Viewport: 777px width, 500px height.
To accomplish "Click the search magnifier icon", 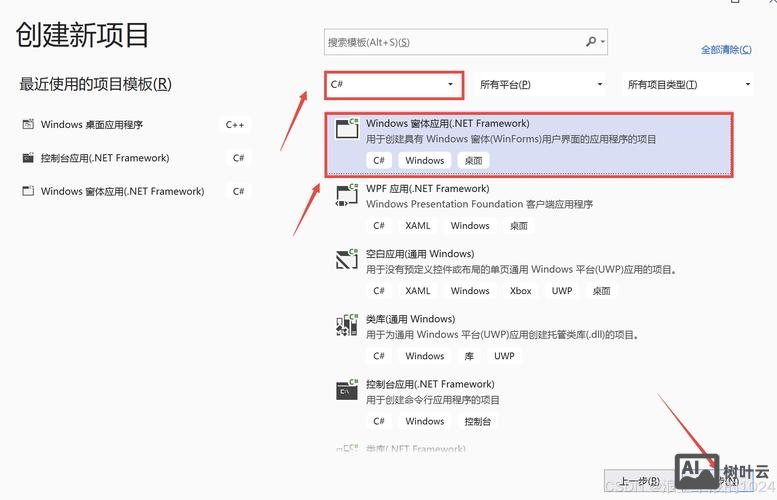I will [x=591, y=41].
